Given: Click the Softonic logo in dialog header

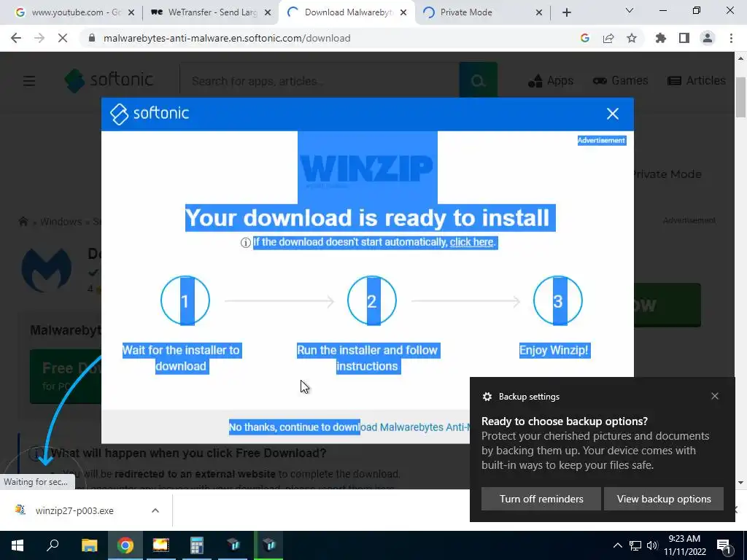Looking at the screenshot, I should pyautogui.click(x=150, y=113).
